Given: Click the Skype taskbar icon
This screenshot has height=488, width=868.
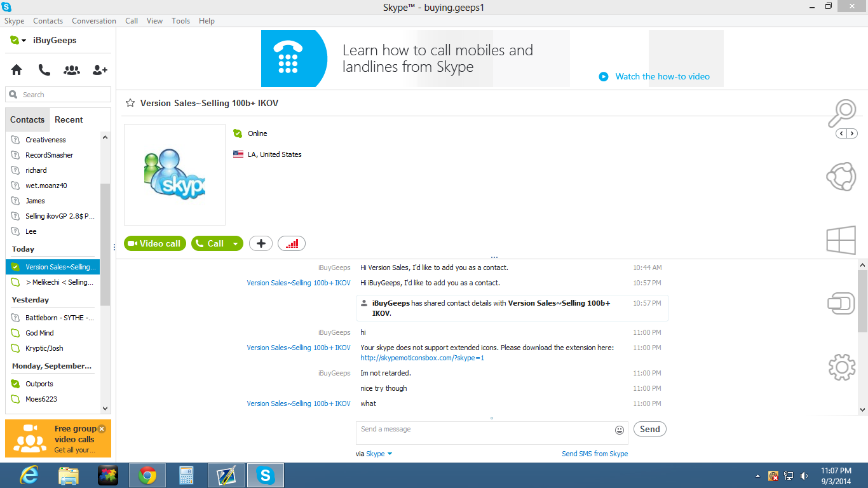Looking at the screenshot, I should [266, 475].
